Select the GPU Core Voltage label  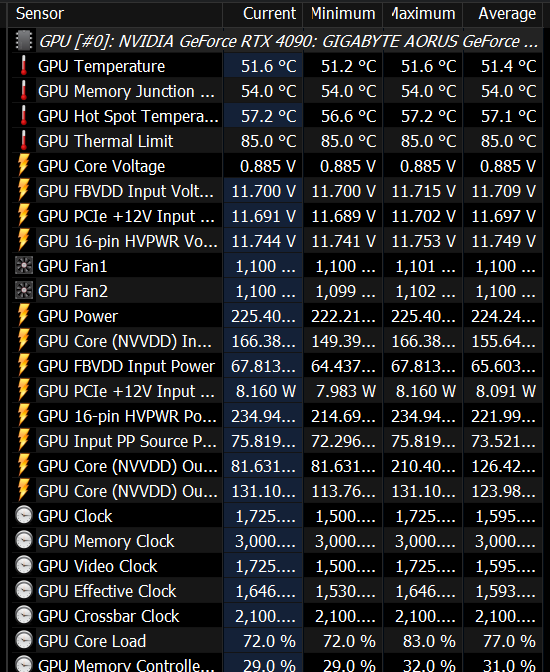[x=102, y=166]
